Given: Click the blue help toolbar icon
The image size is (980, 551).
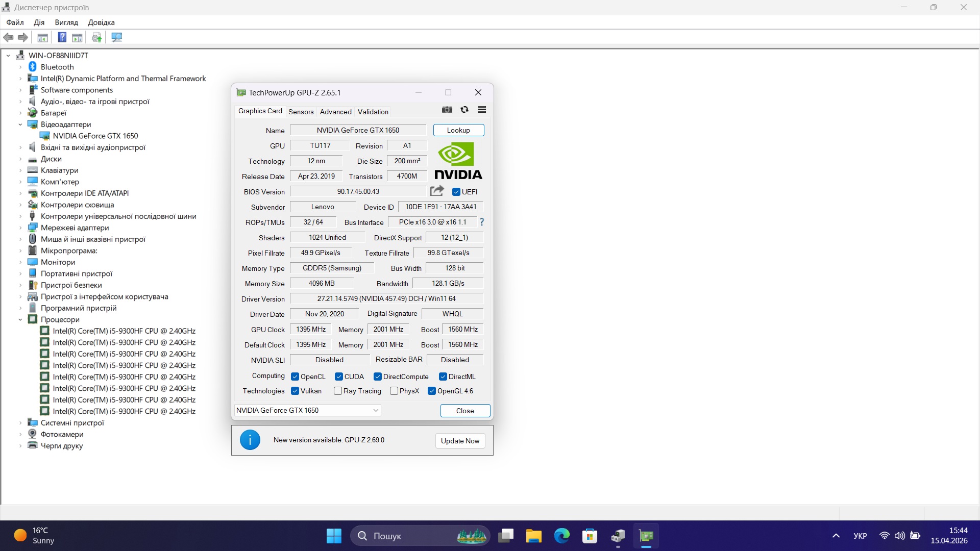Looking at the screenshot, I should [62, 38].
